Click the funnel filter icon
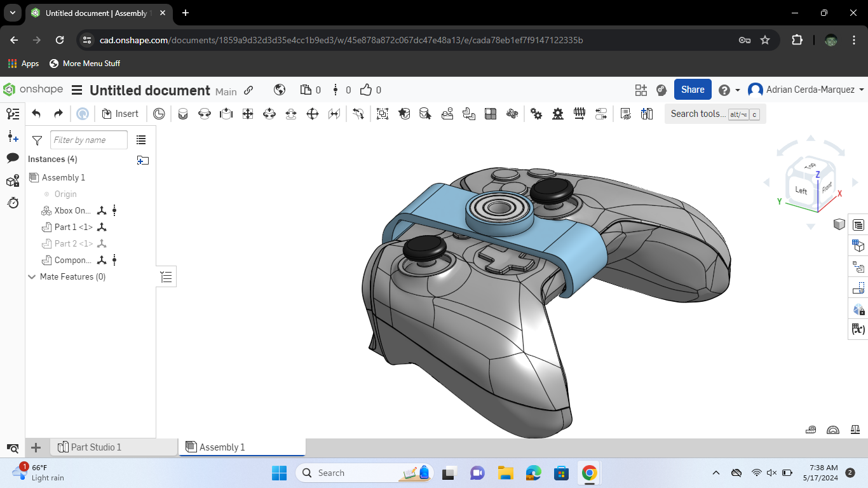Screen dimensions: 868x488 (x=37, y=140)
